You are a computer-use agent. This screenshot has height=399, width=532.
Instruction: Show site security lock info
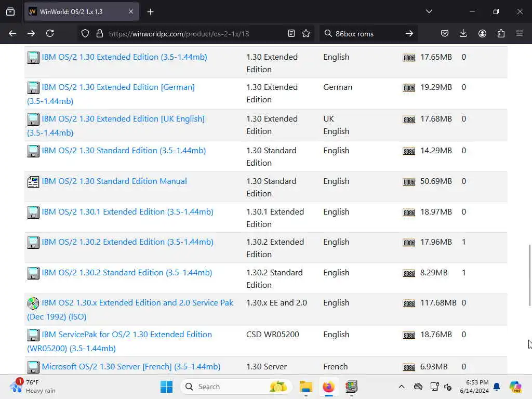(99, 33)
